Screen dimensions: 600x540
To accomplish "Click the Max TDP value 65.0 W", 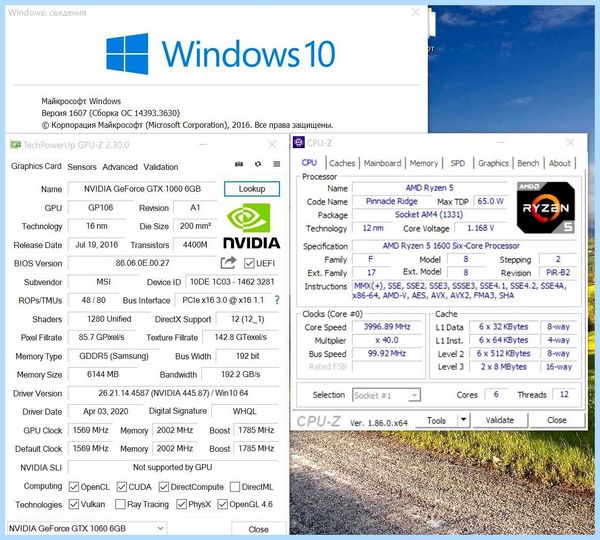I will (x=490, y=201).
